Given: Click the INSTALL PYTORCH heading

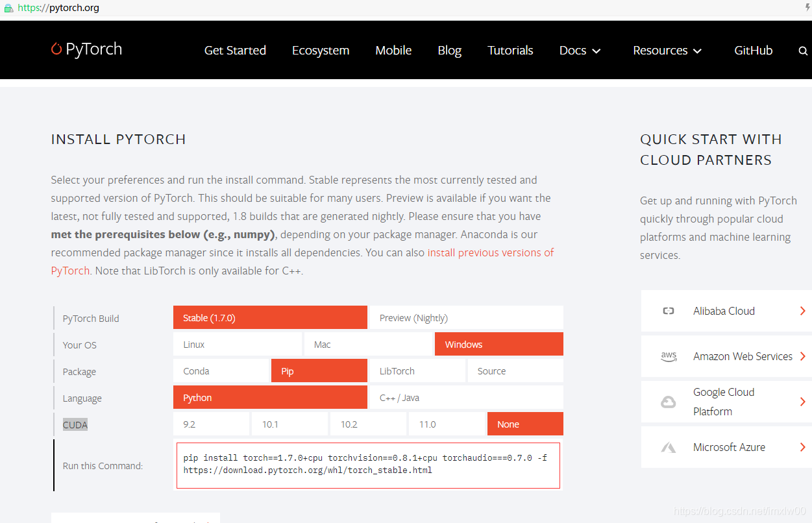Looking at the screenshot, I should [x=119, y=140].
